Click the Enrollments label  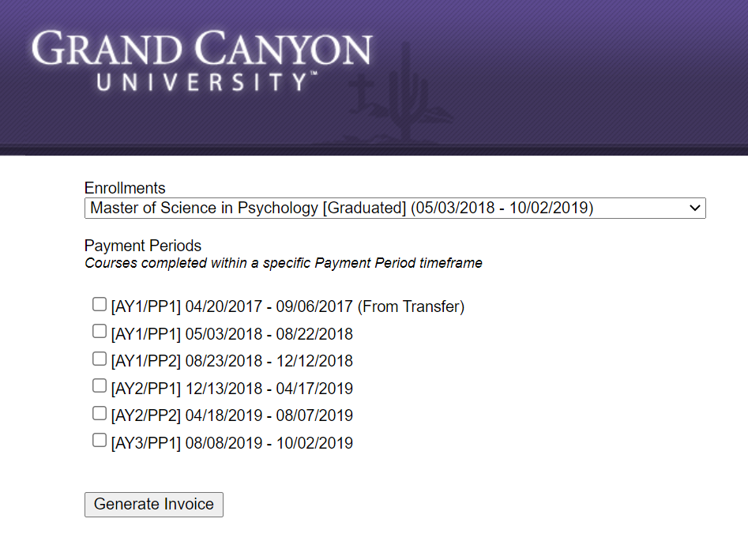point(125,188)
